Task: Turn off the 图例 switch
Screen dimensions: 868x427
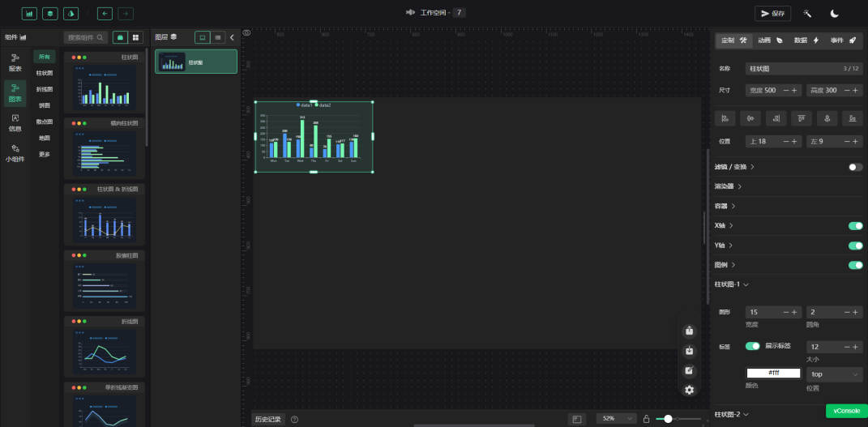Action: point(855,265)
